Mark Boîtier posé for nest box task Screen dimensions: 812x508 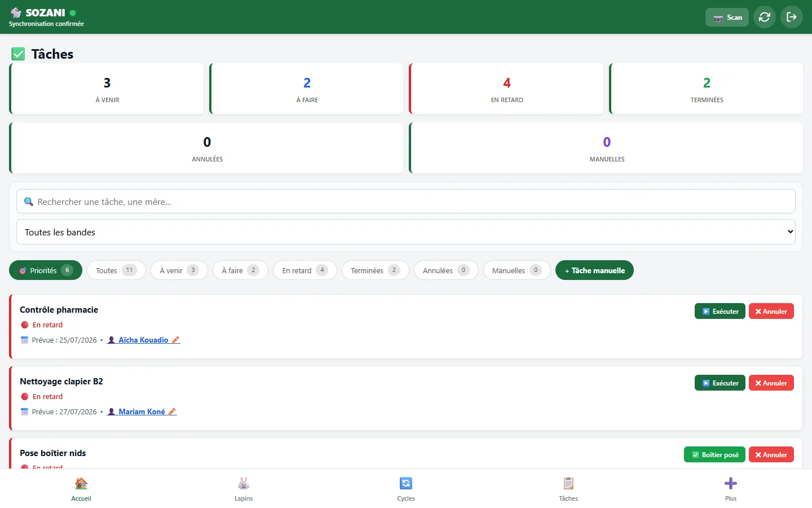coord(714,454)
